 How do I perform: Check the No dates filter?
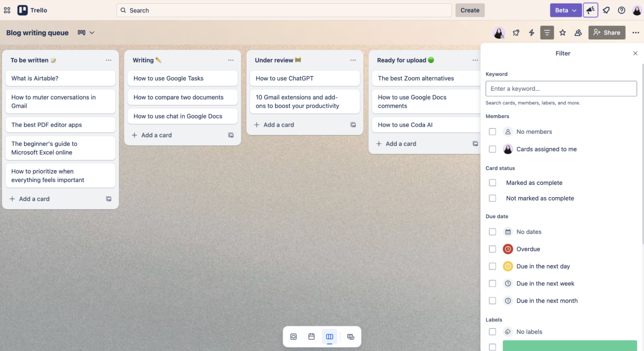point(492,232)
